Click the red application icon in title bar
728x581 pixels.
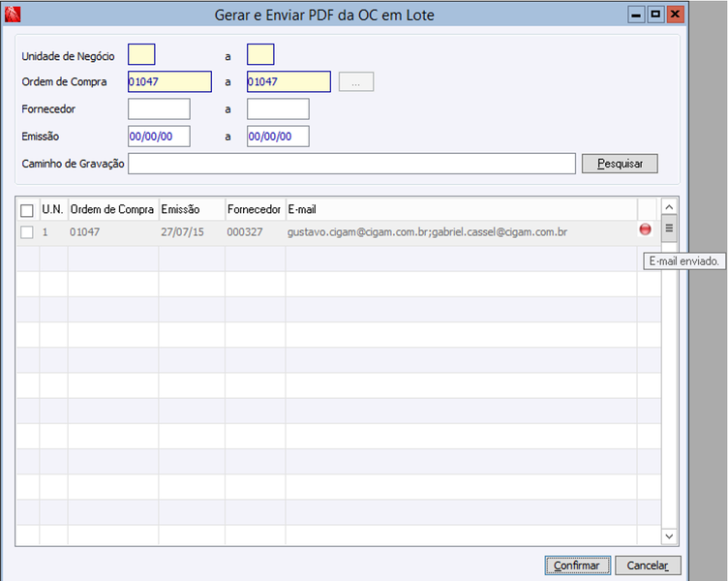click(13, 15)
